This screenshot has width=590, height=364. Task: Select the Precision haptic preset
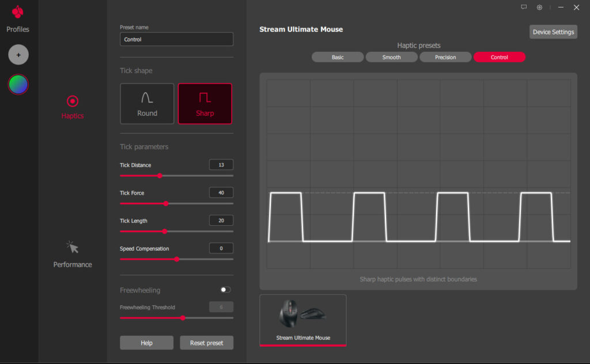[445, 57]
